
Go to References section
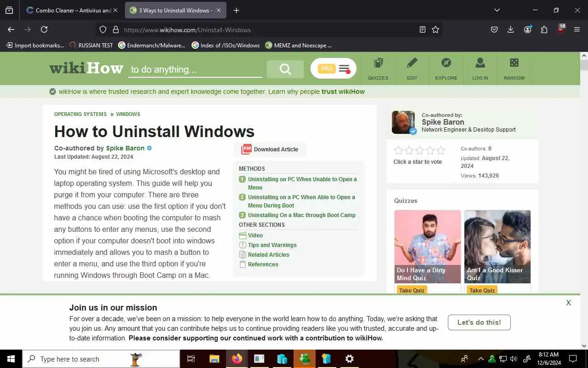(263, 264)
